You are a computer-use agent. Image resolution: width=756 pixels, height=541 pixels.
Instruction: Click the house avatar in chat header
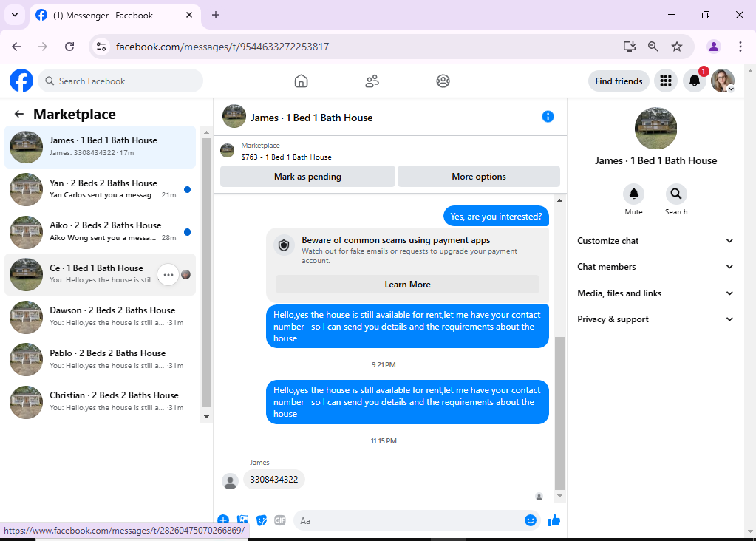pyautogui.click(x=234, y=116)
